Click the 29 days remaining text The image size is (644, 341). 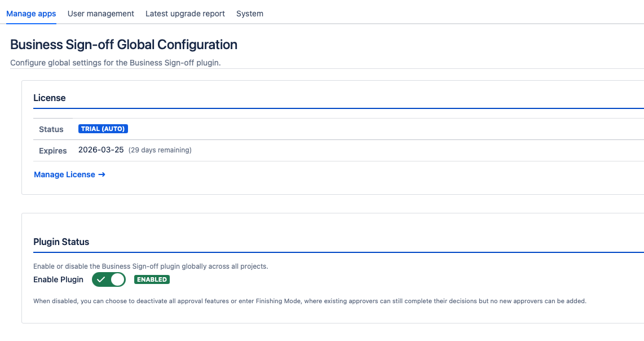160,150
